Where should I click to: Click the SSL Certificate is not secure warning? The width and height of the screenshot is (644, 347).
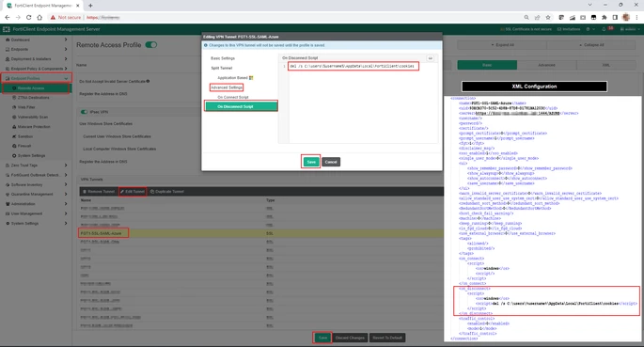pos(526,29)
